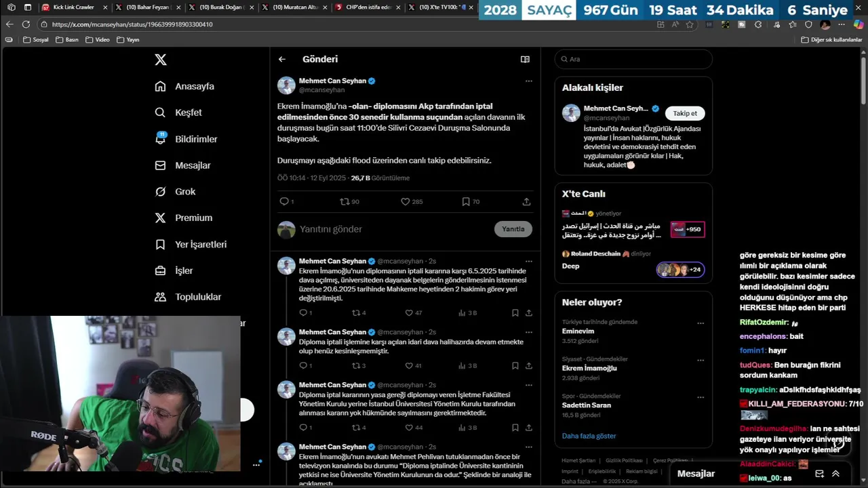Open Hizmet Şartları footer link
Screen dimensions: 868x488
(578, 461)
